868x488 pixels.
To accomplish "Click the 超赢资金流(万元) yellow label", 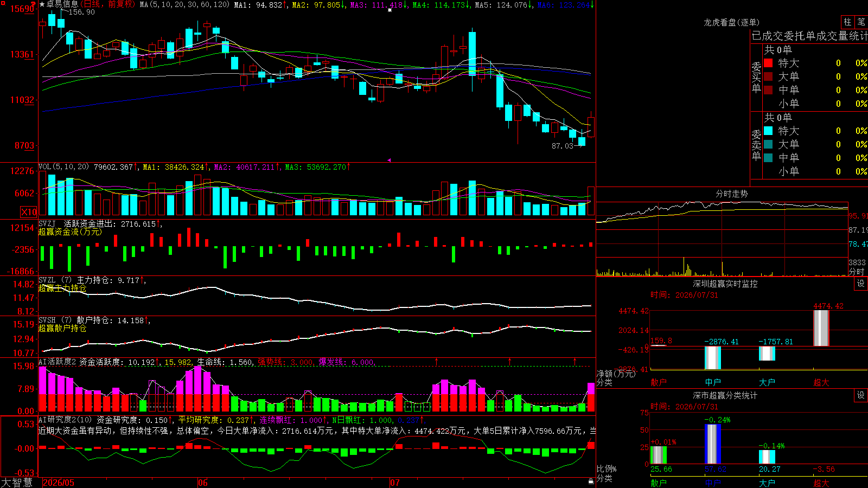I will pos(70,232).
